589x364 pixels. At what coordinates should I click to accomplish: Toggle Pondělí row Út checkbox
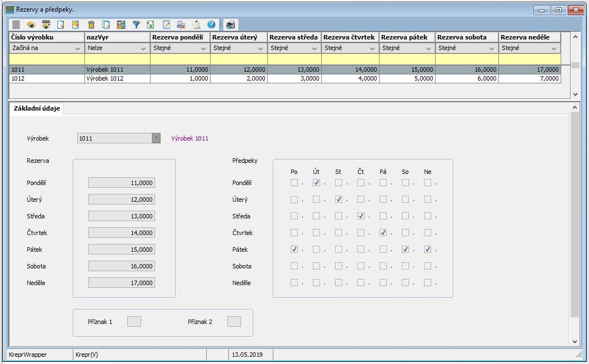click(316, 183)
